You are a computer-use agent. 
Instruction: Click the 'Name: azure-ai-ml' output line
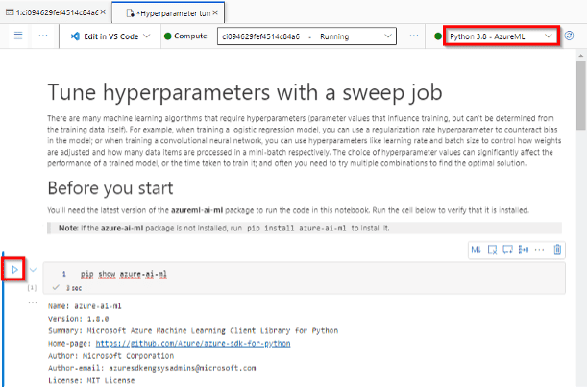tap(85, 306)
